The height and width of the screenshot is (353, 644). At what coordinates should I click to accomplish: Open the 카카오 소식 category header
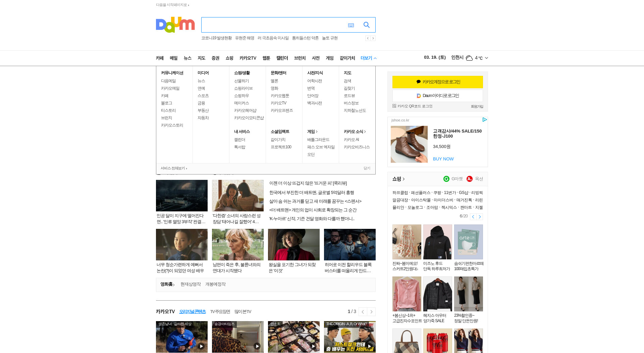[x=355, y=132]
